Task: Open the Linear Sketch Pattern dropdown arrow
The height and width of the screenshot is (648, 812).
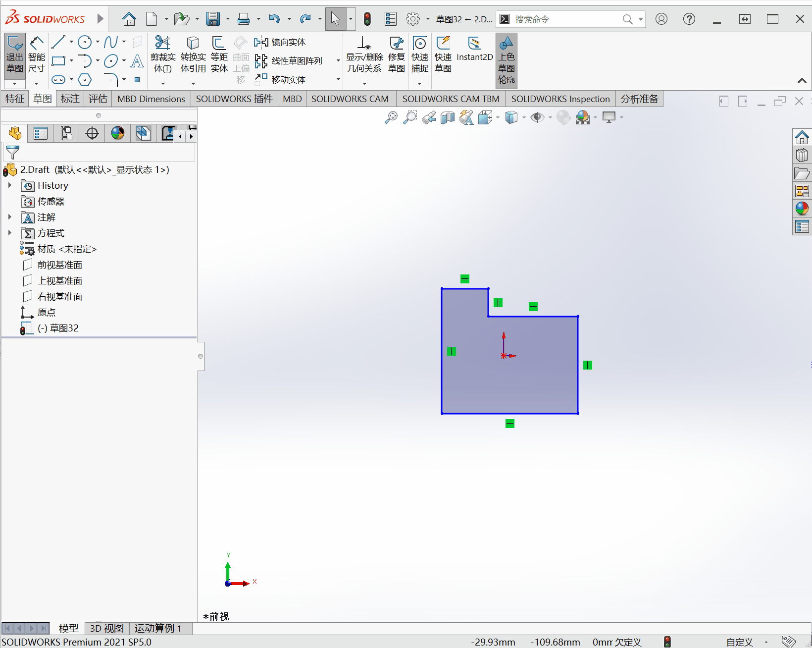Action: tap(338, 61)
